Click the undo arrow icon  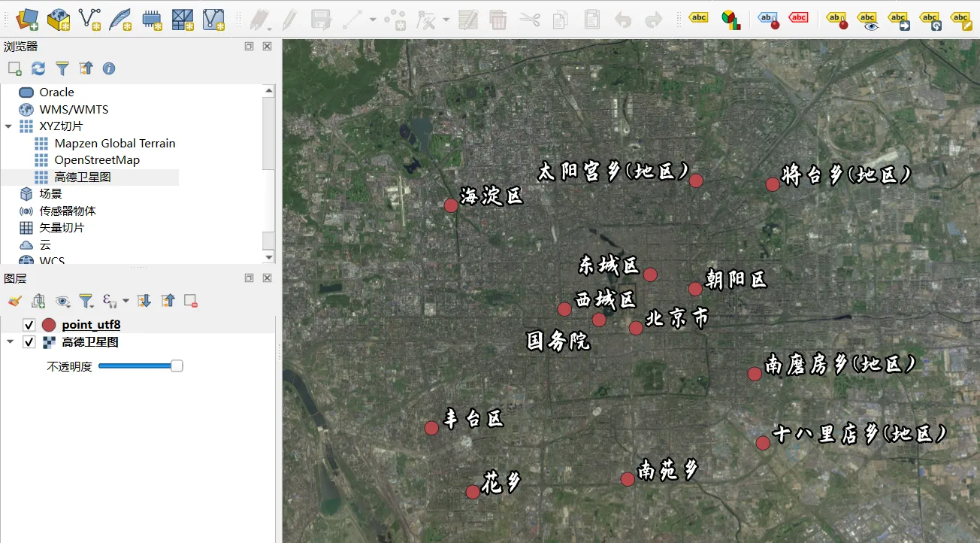point(623,19)
